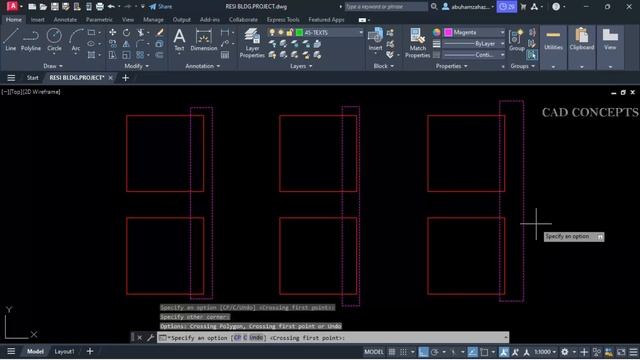Click the keyword search input field

(386, 7)
